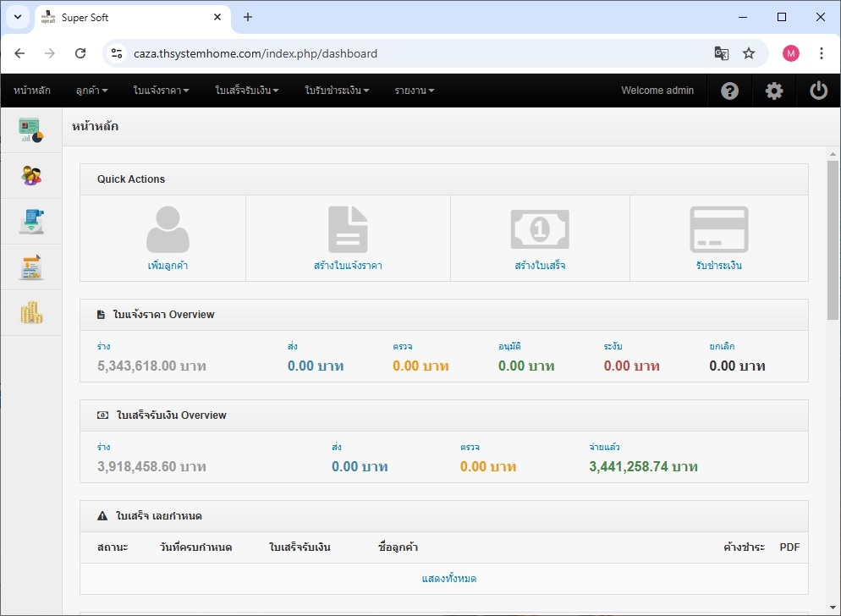Expand the ลูกค้า dropdown menu
This screenshot has width=841, height=616.
[x=91, y=91]
